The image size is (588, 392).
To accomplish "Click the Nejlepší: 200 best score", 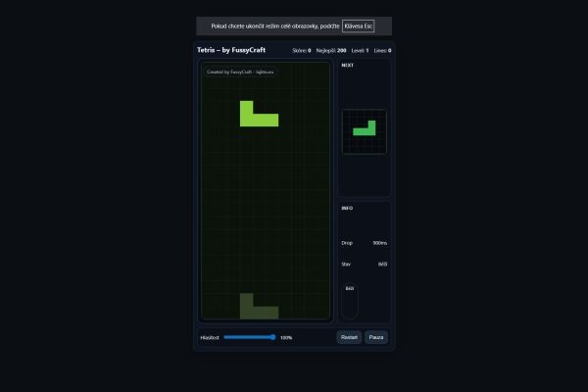I will tap(331, 51).
